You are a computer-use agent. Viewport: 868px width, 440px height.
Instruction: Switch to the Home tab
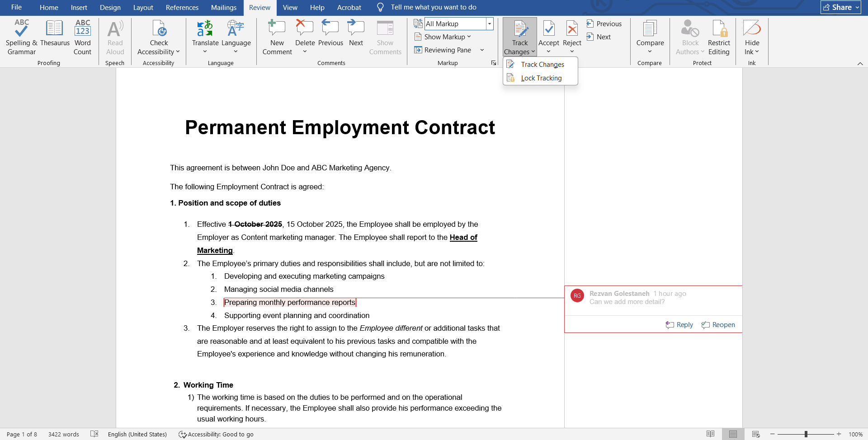point(49,7)
